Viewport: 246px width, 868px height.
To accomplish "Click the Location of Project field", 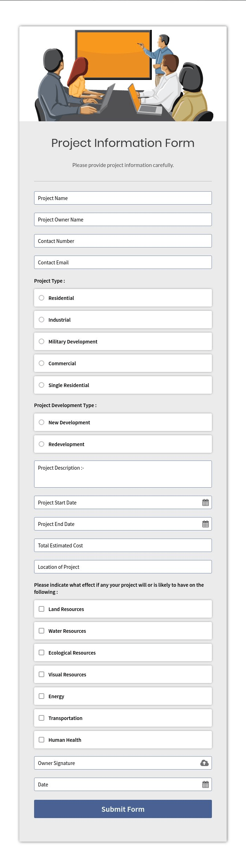I will point(123,567).
